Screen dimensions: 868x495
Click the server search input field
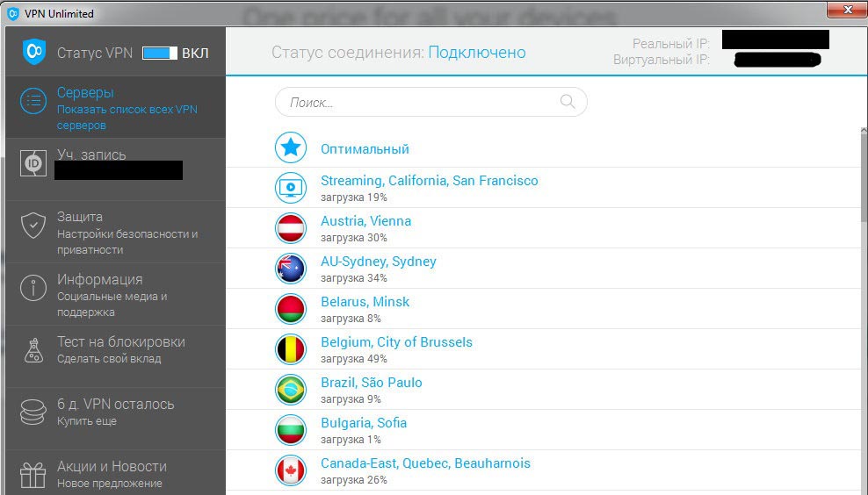coord(422,102)
